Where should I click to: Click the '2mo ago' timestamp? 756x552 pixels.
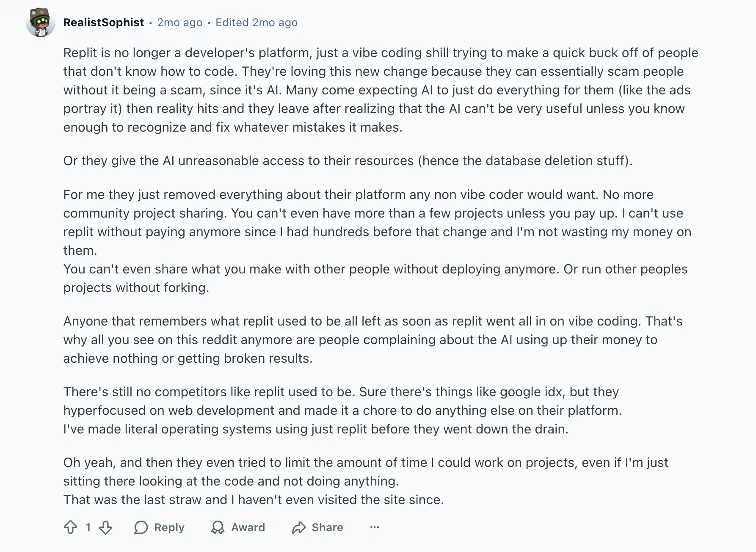click(179, 22)
